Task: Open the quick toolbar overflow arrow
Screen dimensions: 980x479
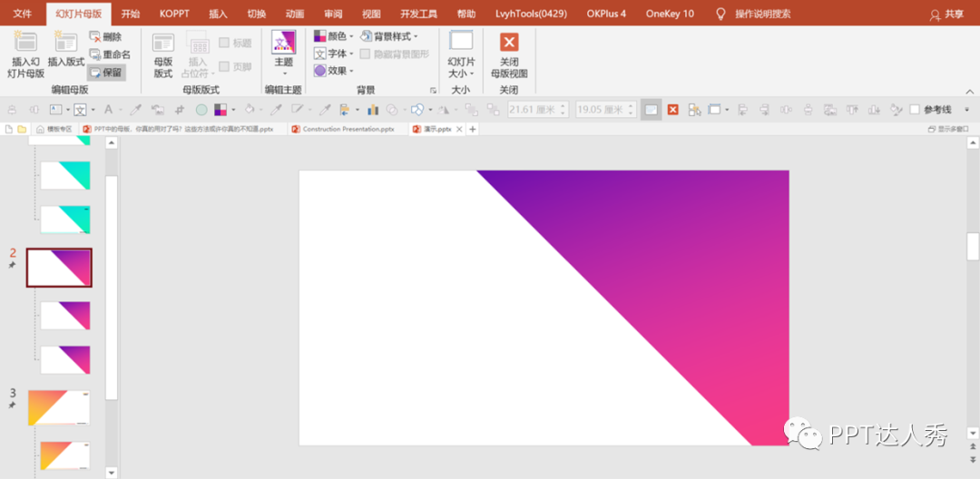Action: tap(967, 110)
